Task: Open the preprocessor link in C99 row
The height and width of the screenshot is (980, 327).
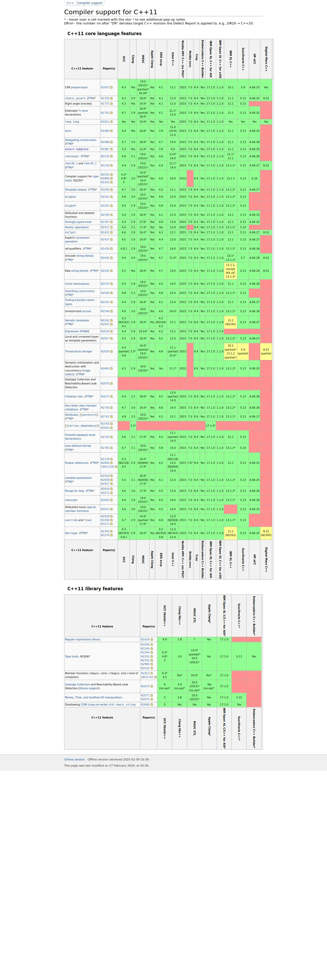Action: coord(79,88)
